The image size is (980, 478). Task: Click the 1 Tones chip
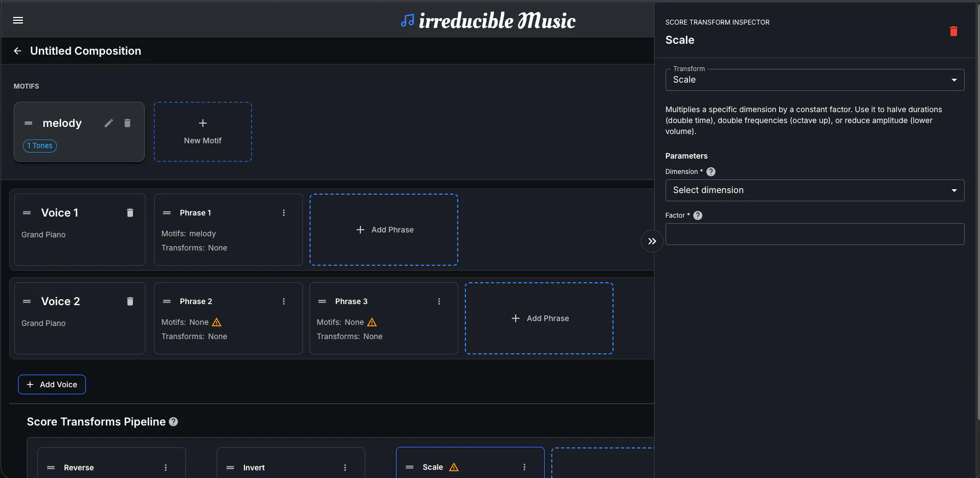[40, 146]
